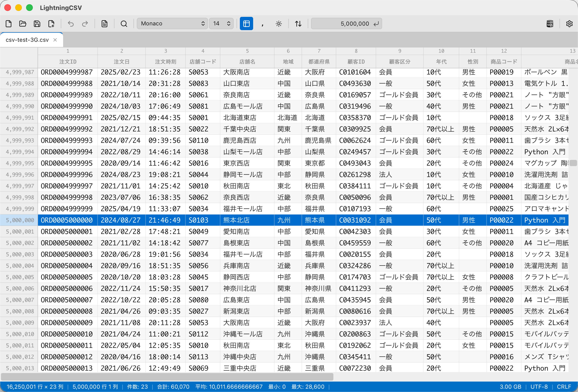The height and width of the screenshot is (392, 578).
Task: Click the 地域 column header
Action: [288, 62]
